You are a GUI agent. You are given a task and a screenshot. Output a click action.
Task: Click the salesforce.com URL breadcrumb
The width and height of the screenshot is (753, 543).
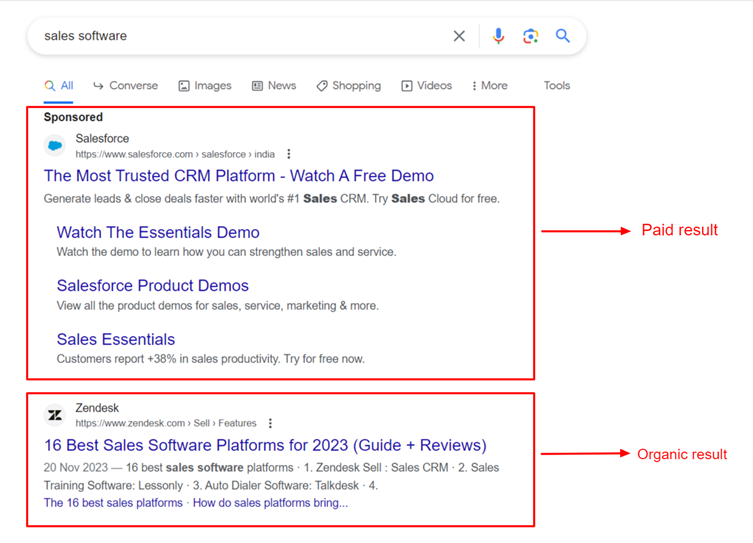pos(175,154)
